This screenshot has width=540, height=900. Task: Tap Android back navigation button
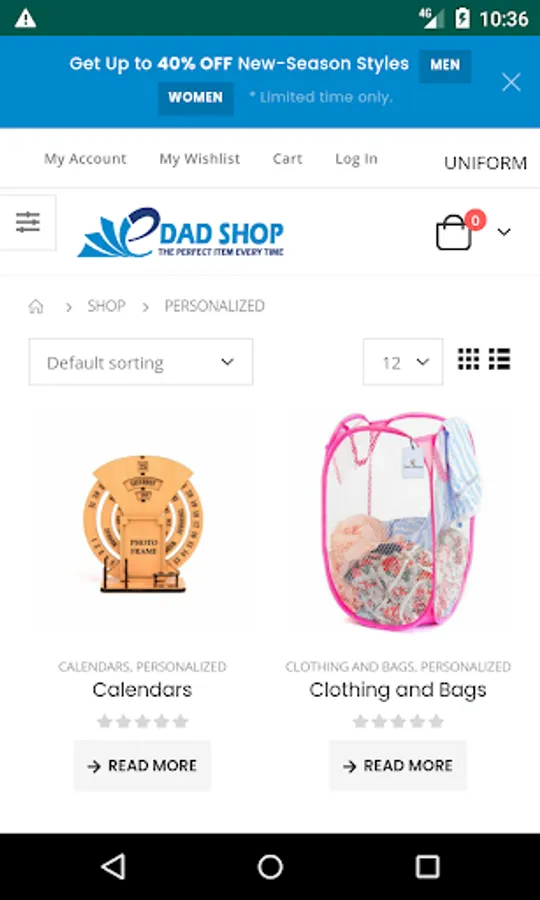(x=113, y=867)
